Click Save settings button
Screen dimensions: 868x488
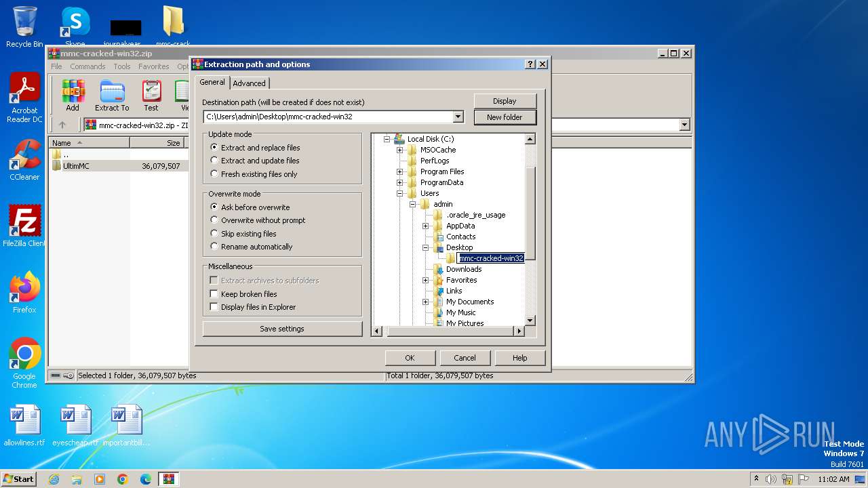(282, 329)
